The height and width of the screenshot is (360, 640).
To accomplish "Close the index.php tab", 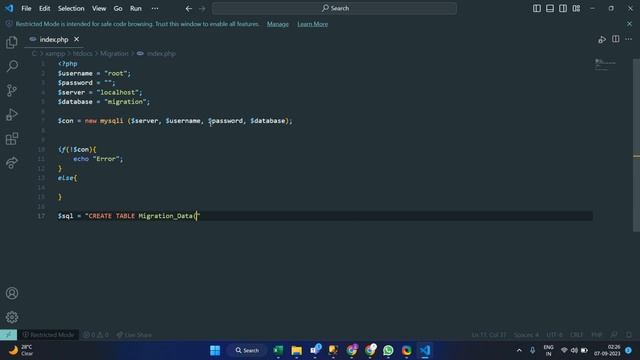I will pyautogui.click(x=76, y=39).
